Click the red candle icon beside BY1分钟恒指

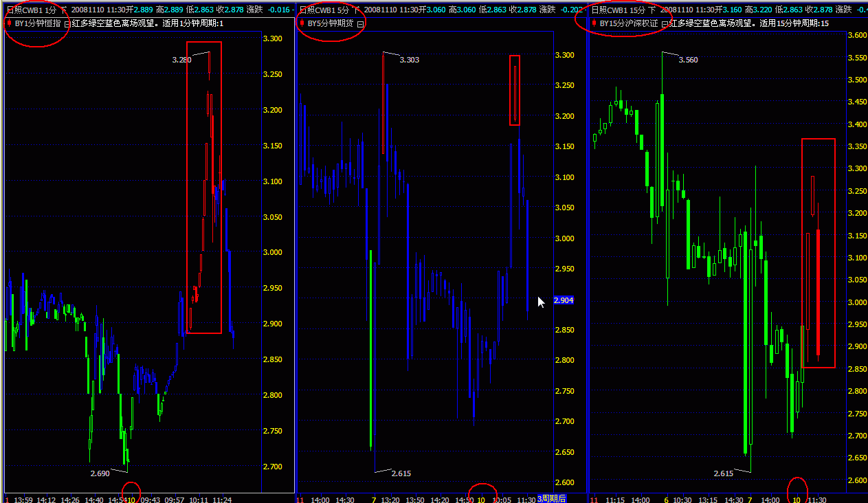coord(8,23)
